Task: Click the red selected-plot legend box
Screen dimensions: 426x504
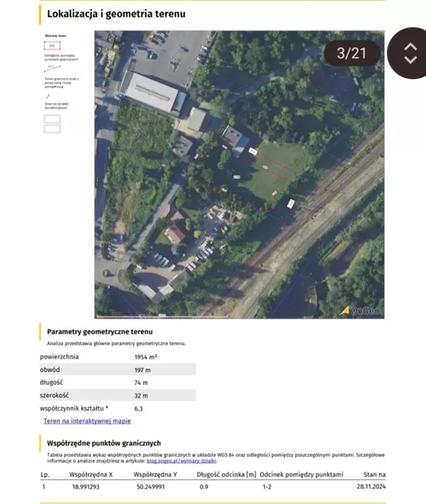Action: pyautogui.click(x=52, y=46)
